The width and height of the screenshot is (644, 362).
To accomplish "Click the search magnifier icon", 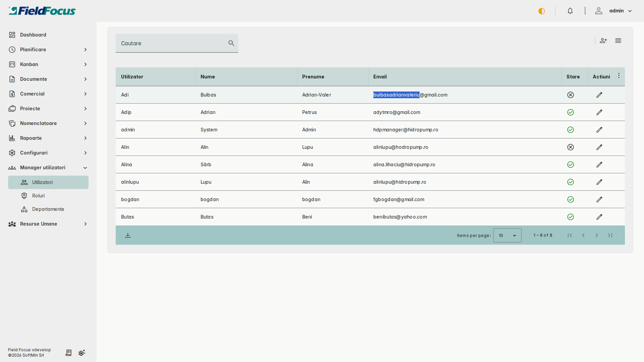I will pyautogui.click(x=231, y=43).
